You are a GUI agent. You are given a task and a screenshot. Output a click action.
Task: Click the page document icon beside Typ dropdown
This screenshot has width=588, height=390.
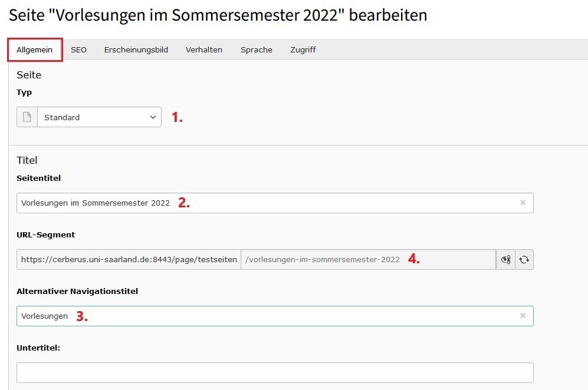tap(27, 117)
